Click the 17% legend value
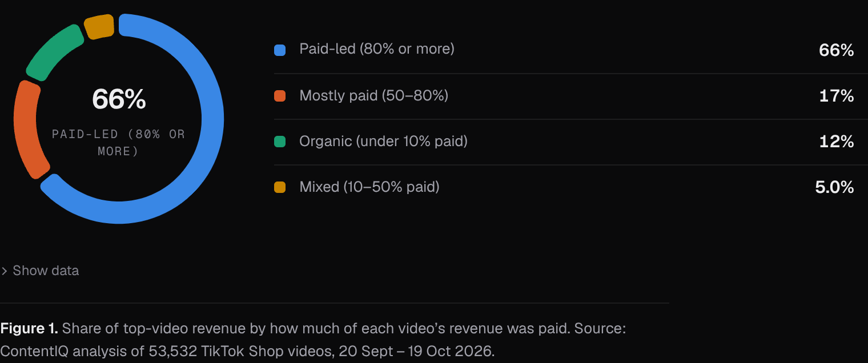This screenshot has height=363, width=868. [836, 96]
